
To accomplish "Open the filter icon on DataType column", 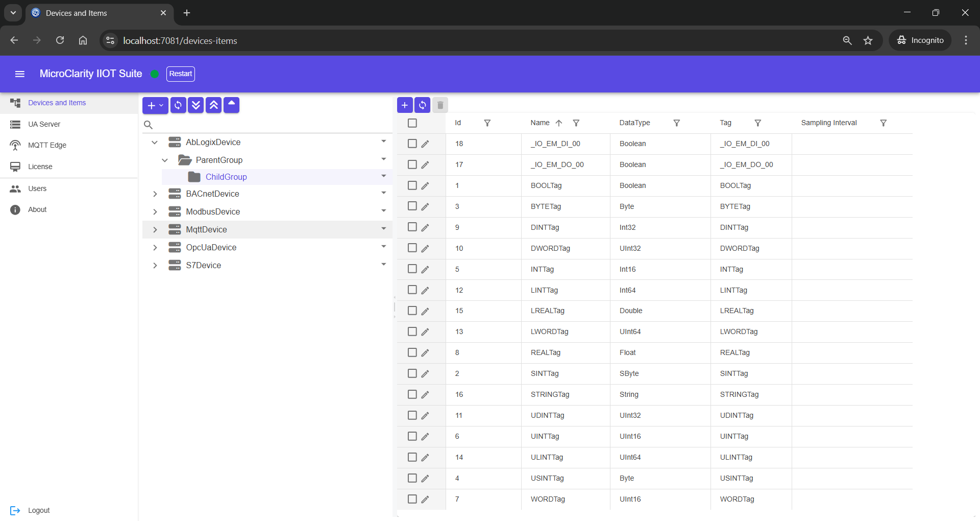I will tap(676, 123).
